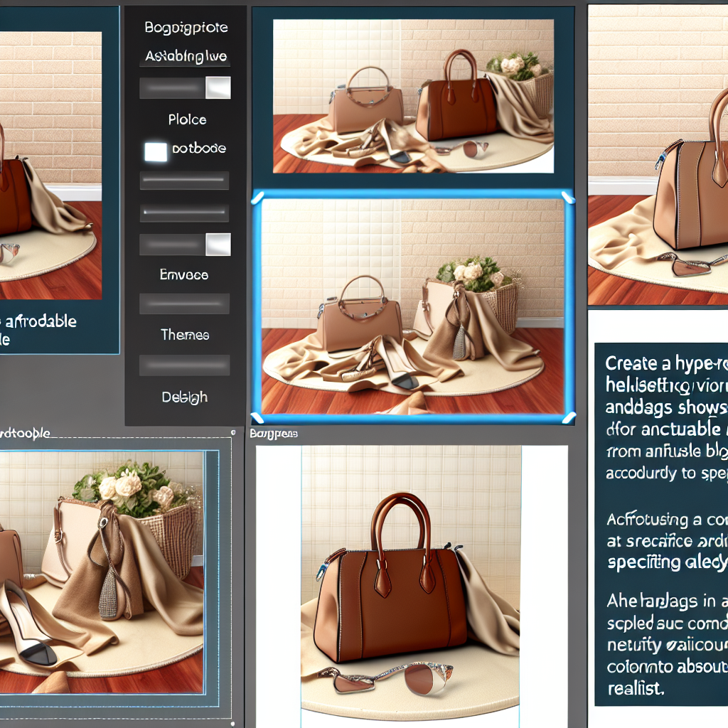The image size is (728, 728).
Task: Click the second bar below the checkbox
Action: [x=184, y=213]
